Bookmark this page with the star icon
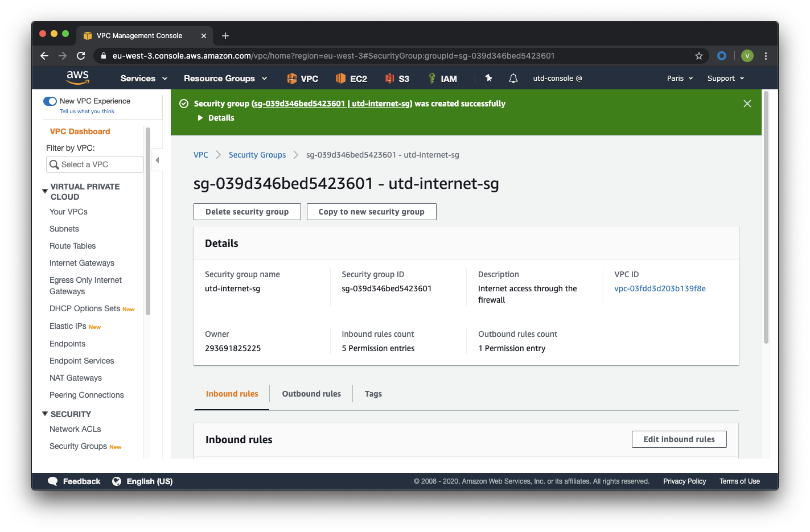 pos(699,56)
